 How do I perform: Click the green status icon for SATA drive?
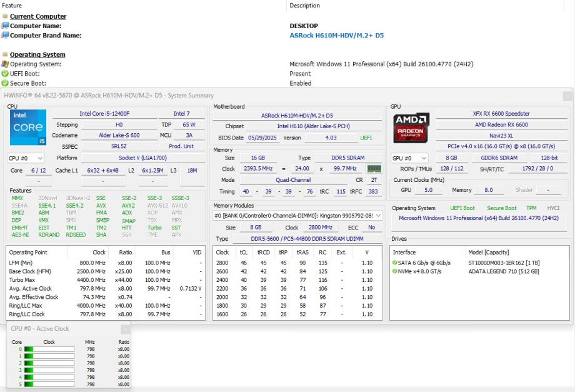[x=395, y=263]
